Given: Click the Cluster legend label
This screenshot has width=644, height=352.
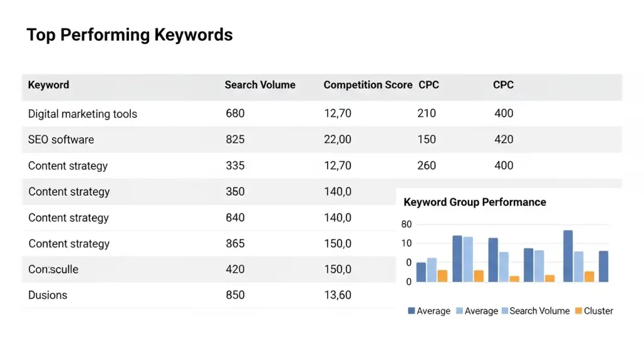Looking at the screenshot, I should coord(598,311).
